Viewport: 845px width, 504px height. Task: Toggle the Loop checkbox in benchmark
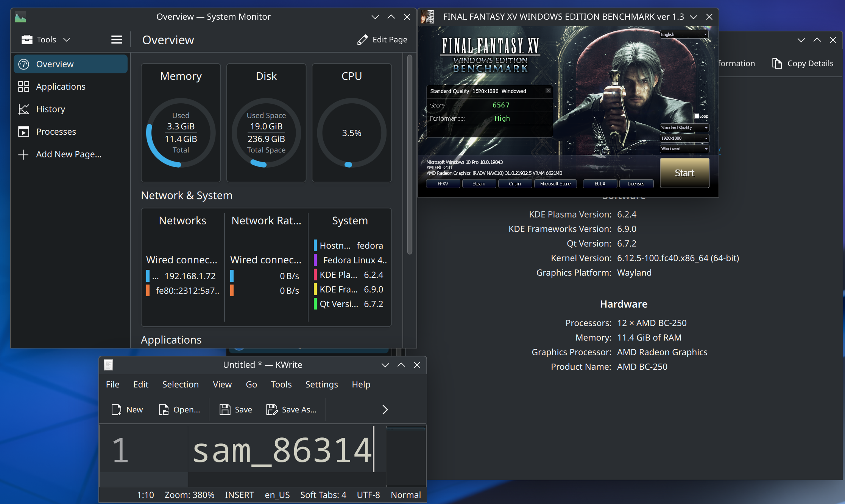point(697,116)
